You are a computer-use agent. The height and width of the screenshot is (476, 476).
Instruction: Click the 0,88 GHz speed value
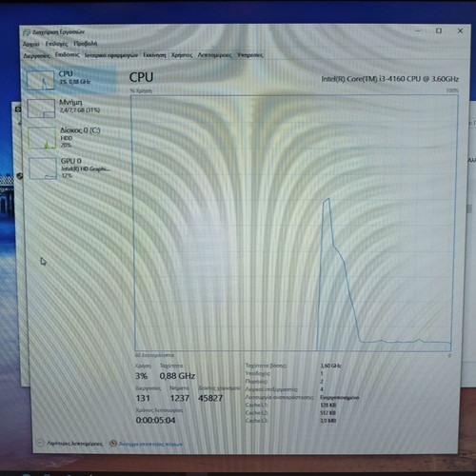click(x=177, y=376)
